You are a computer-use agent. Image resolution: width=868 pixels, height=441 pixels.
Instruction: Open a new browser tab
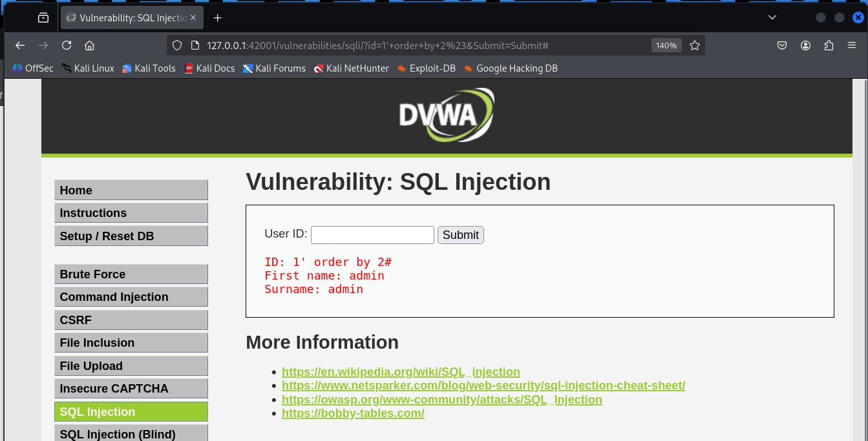click(218, 18)
